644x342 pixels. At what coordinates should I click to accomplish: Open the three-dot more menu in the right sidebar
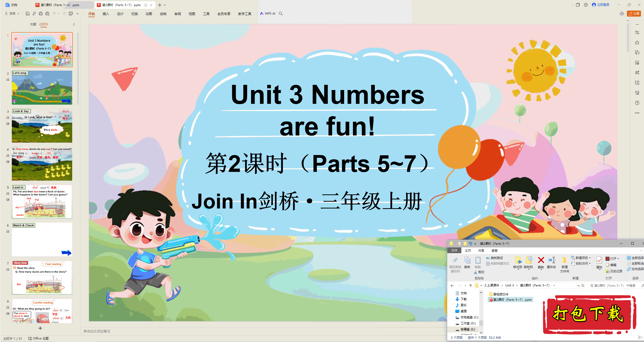click(637, 113)
